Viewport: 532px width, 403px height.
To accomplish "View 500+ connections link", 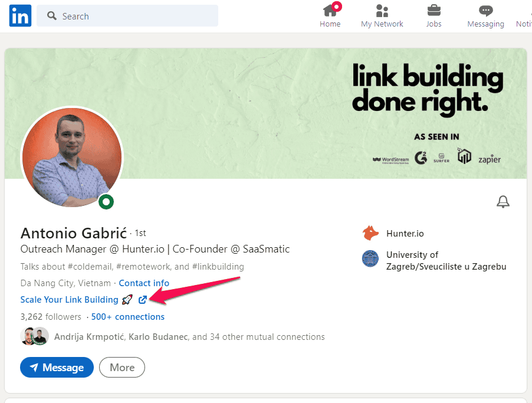I will [127, 316].
